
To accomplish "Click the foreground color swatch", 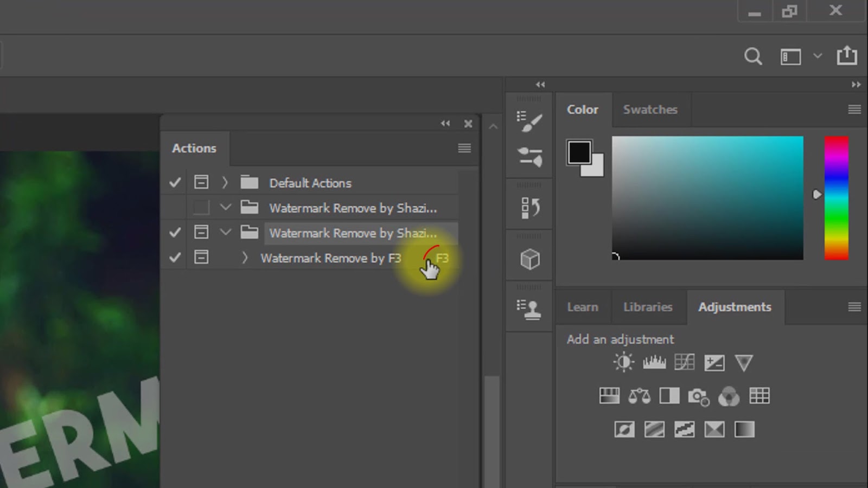I will point(579,152).
